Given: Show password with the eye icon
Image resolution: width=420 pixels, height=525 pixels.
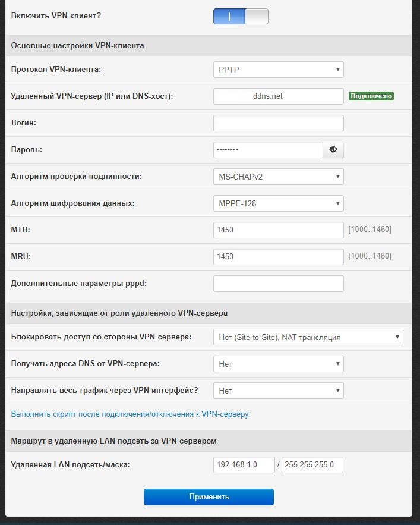Looking at the screenshot, I should 333,150.
